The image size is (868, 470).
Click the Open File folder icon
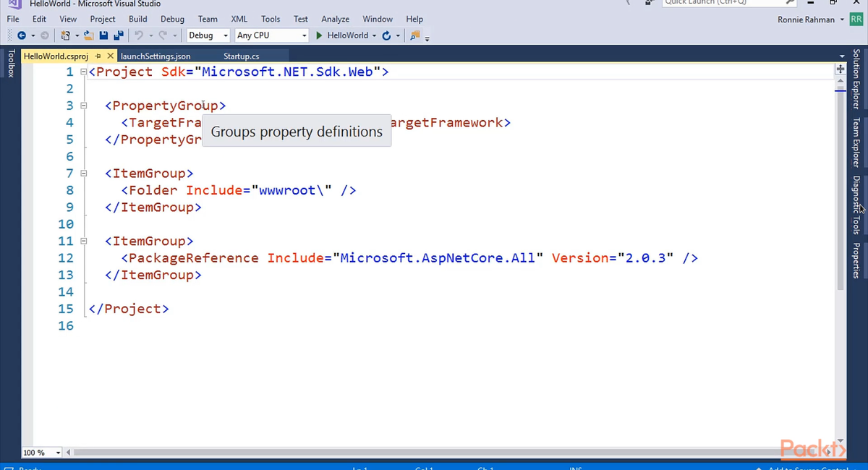coord(89,35)
